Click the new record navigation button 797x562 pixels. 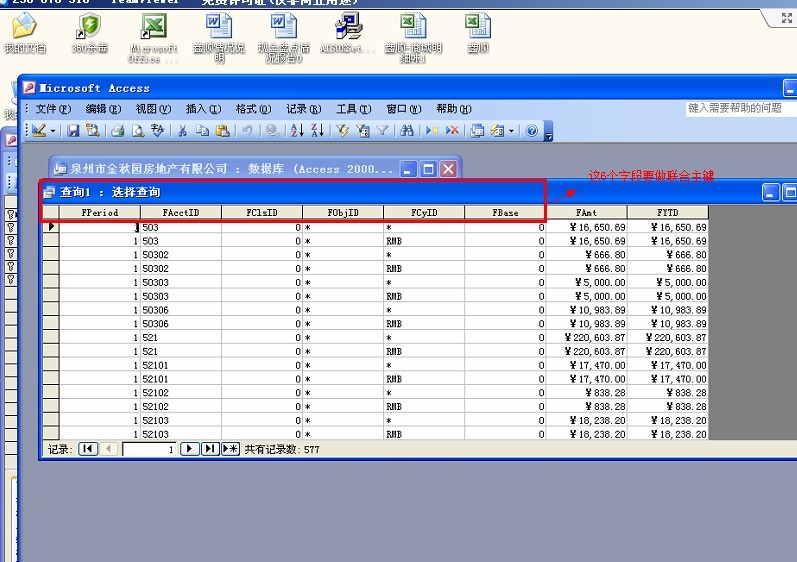pyautogui.click(x=230, y=449)
